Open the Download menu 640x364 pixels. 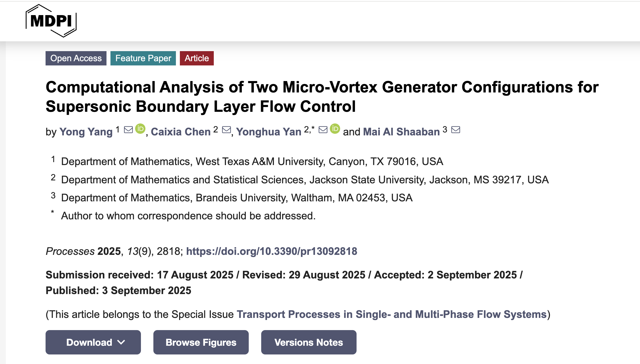tap(89, 342)
